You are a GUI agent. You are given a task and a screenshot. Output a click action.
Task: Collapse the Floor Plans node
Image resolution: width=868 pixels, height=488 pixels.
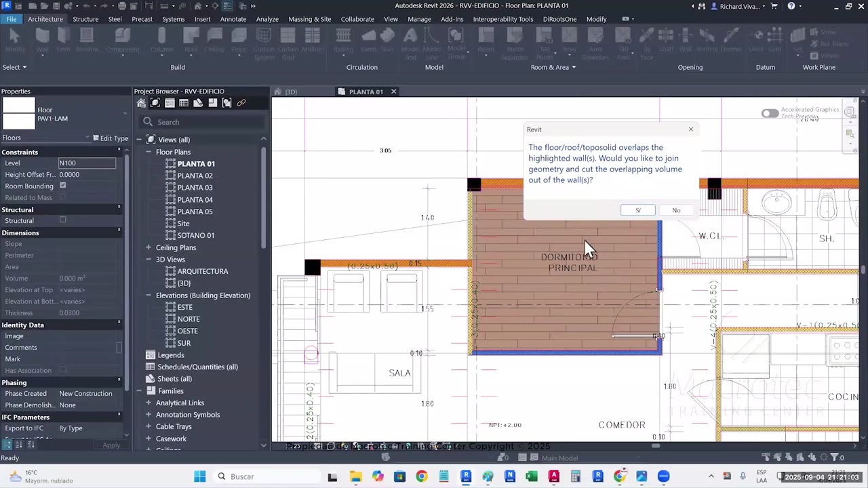coord(149,152)
